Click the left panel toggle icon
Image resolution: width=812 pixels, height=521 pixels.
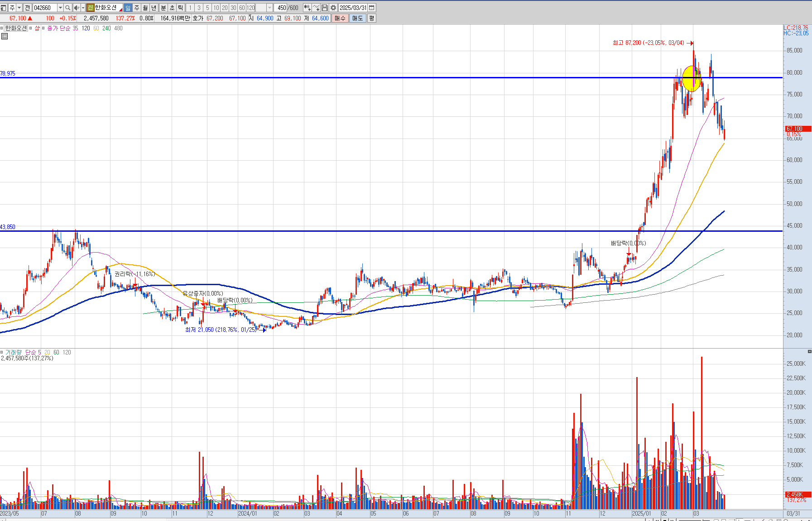pyautogui.click(x=4, y=8)
